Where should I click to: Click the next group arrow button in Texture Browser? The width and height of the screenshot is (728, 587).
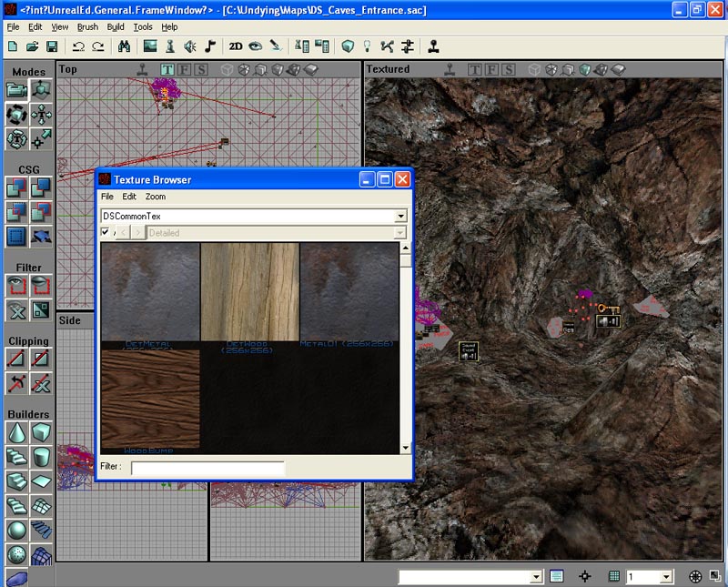click(138, 232)
